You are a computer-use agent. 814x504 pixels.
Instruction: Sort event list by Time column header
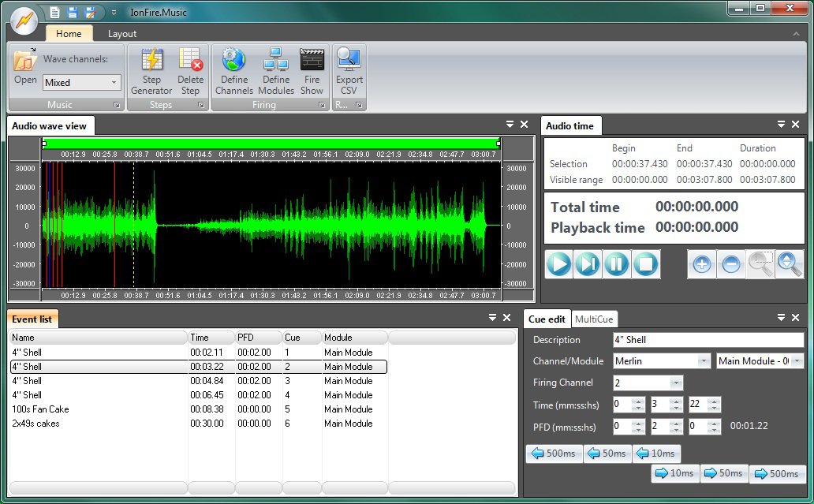pyautogui.click(x=211, y=338)
